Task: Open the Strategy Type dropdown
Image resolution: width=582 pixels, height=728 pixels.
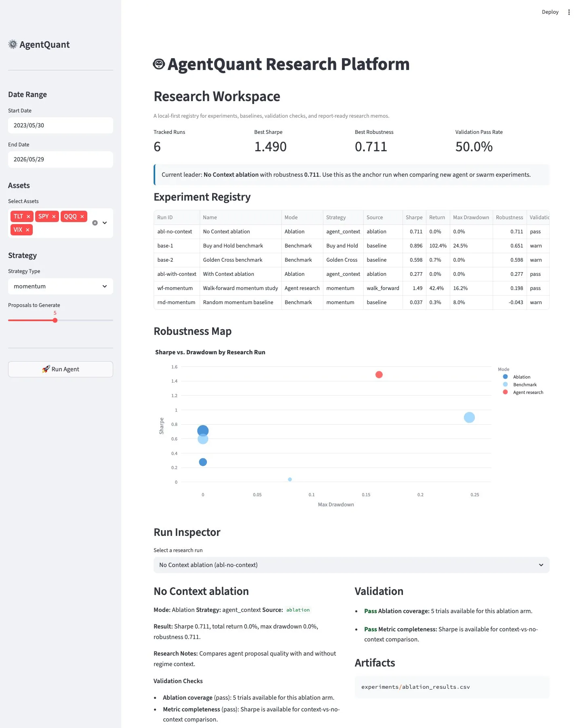Action: 61,286
